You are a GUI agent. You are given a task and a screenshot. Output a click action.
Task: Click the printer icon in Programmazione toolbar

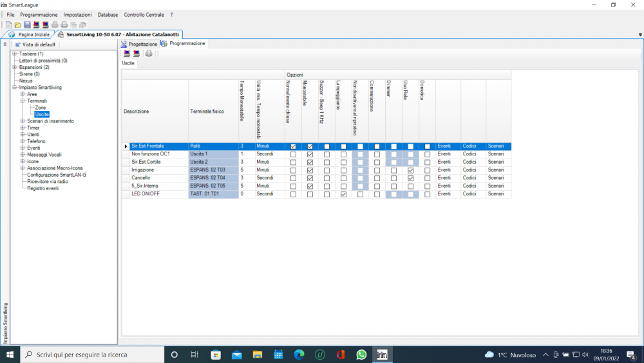pos(149,54)
